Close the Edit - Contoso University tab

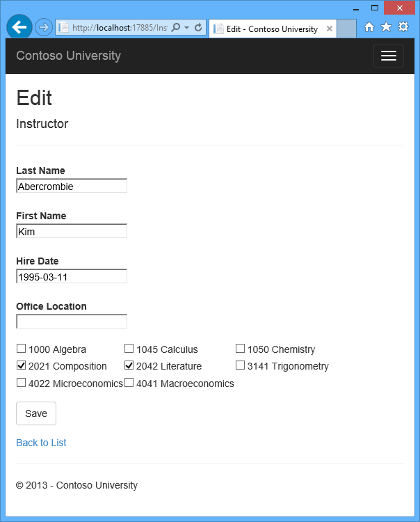point(329,29)
